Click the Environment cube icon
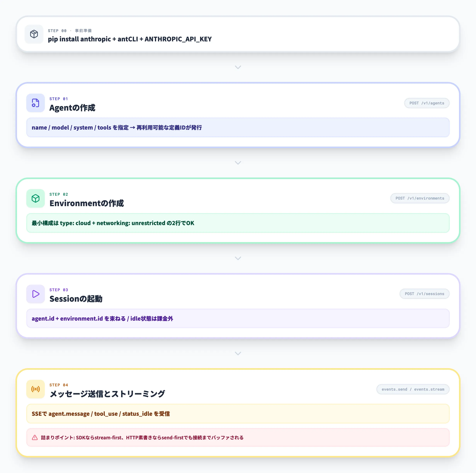Image resolution: width=476 pixels, height=473 pixels. 36,198
